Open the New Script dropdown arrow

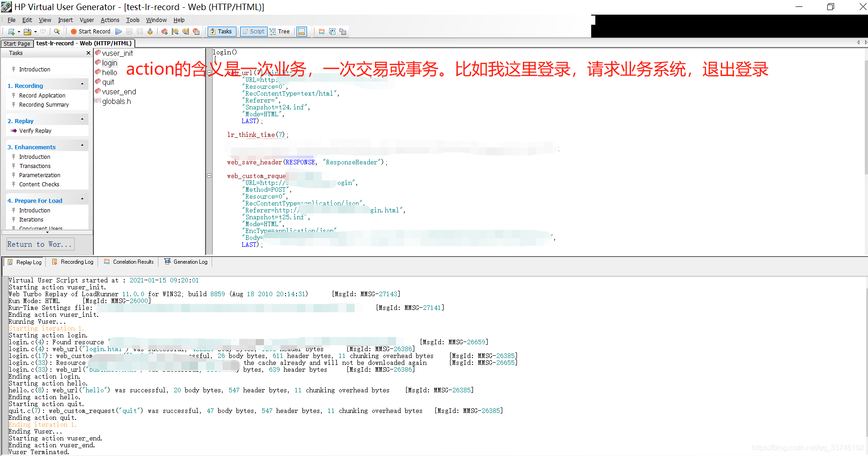19,32
